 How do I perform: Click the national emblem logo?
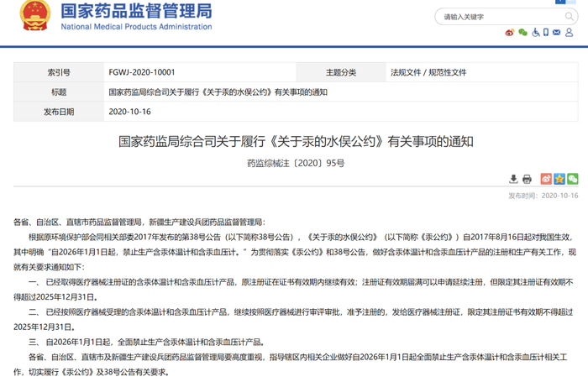pos(35,15)
